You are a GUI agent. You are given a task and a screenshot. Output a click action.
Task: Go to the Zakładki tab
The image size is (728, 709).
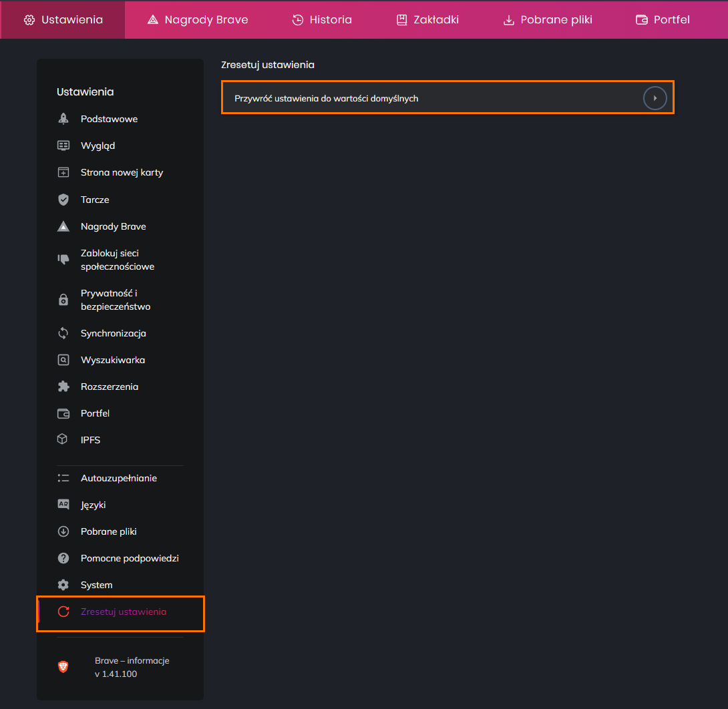click(x=427, y=19)
